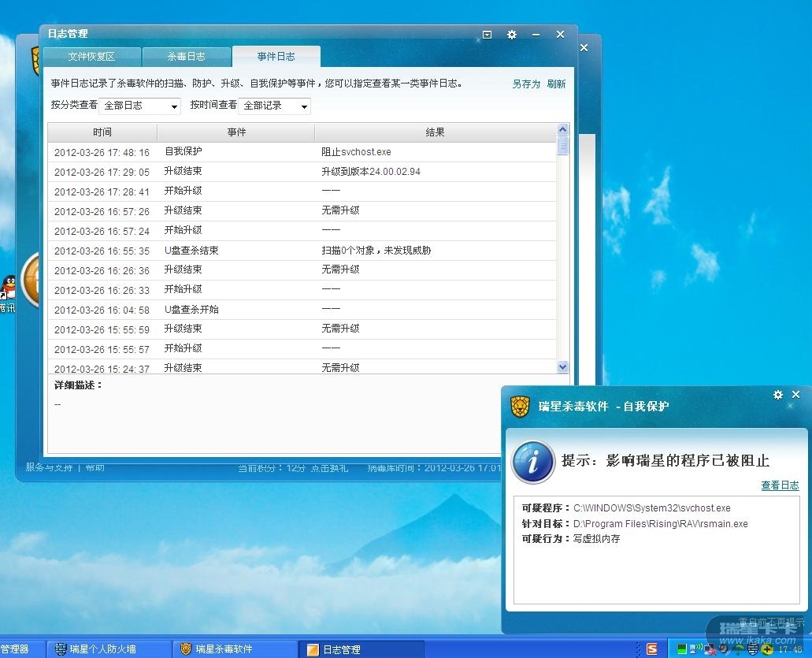Select the 开始升级 row at 16:57:24
Image resolution: width=812 pixels, height=658 pixels.
[302, 231]
